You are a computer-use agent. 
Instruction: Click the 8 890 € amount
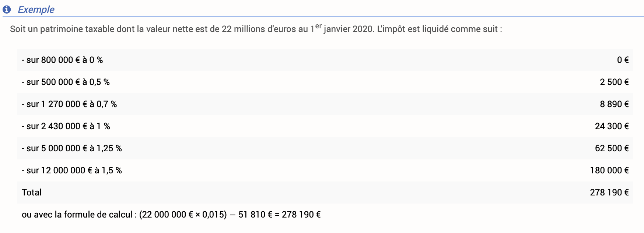coord(614,104)
